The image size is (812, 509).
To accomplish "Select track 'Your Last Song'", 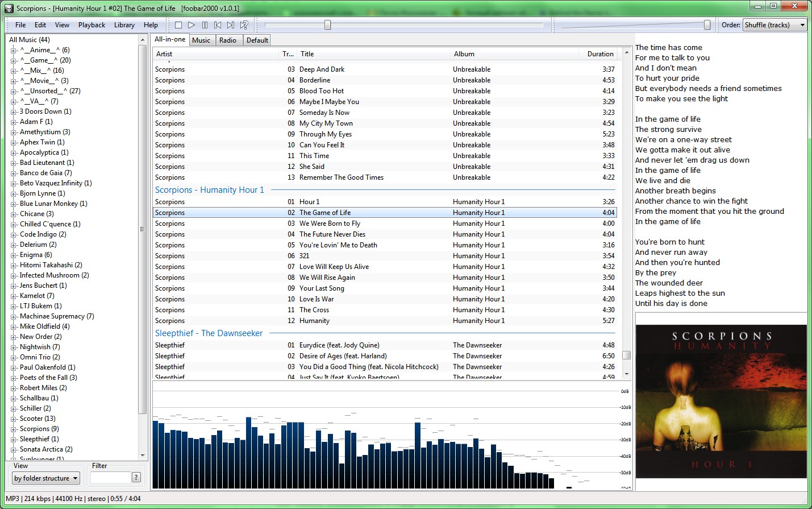I will pyautogui.click(x=385, y=288).
